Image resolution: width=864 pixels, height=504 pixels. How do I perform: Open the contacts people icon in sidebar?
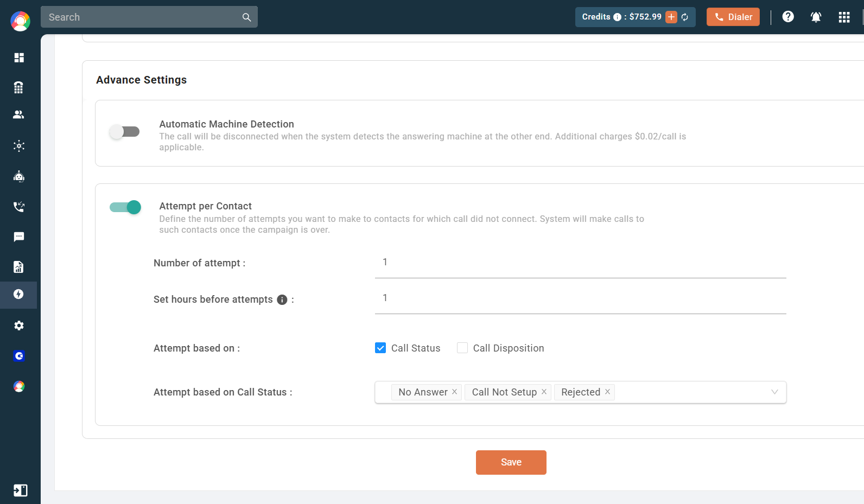tap(19, 115)
